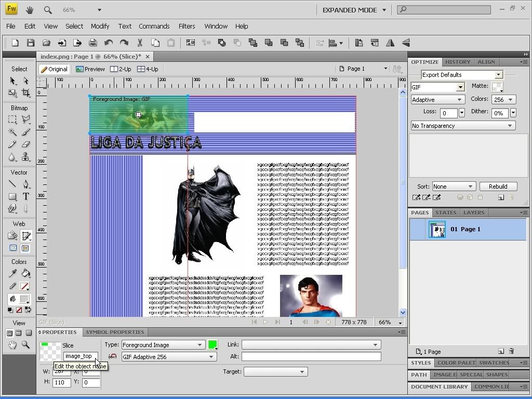
Task: Click the Cut scissors icon
Action: [x=139, y=43]
